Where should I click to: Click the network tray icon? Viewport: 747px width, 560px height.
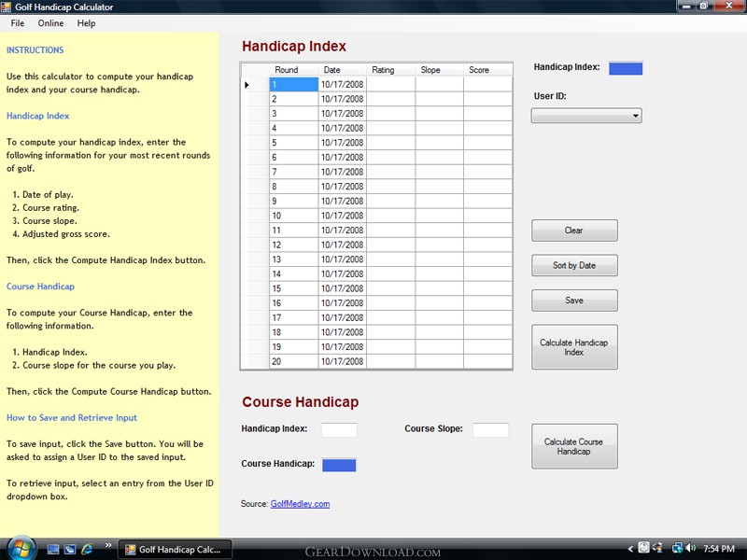click(676, 549)
